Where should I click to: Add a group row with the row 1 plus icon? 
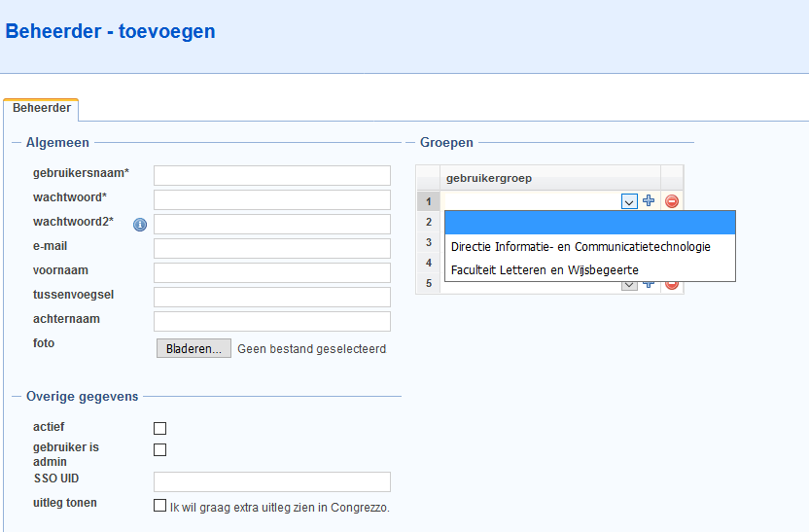(x=649, y=200)
